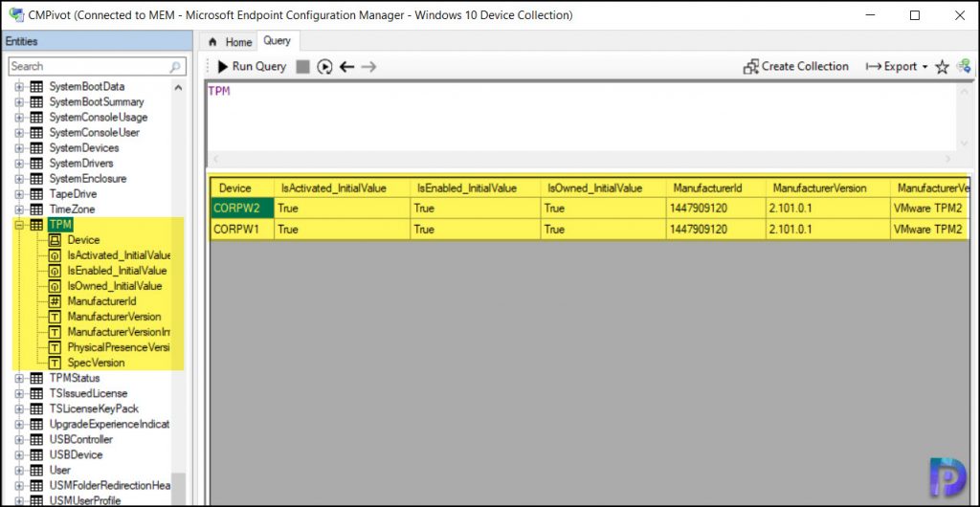Click the Run Query button
The image size is (980, 507).
(x=252, y=66)
